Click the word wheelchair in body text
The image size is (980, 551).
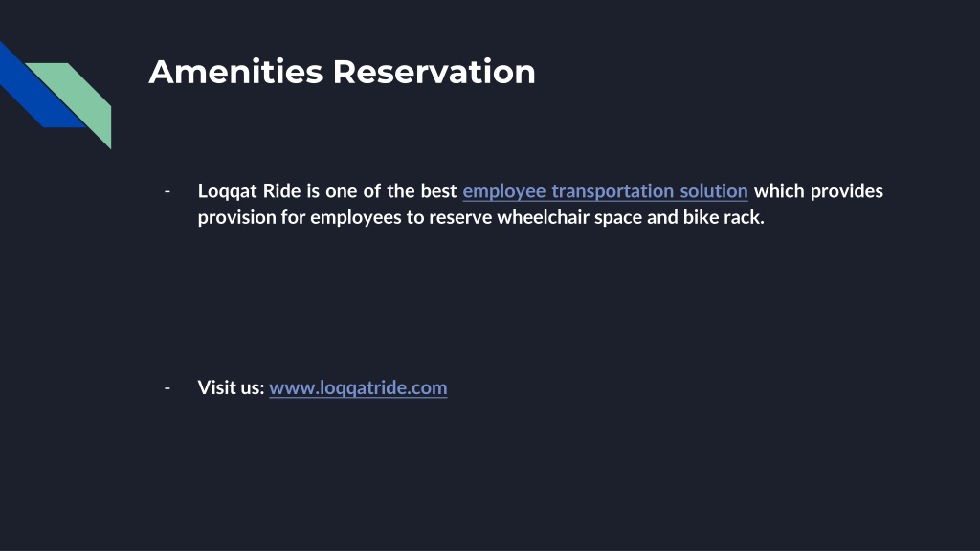tap(544, 217)
